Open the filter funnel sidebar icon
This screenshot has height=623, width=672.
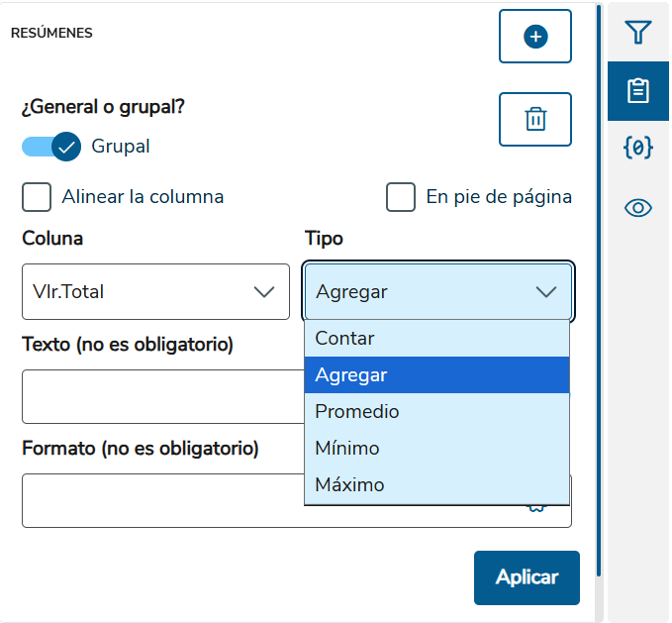pyautogui.click(x=637, y=32)
